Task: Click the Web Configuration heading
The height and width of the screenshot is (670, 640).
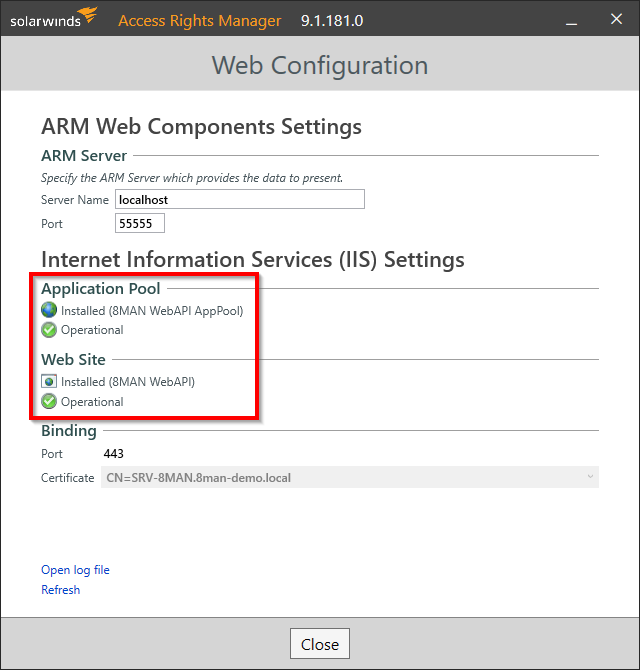Action: [x=320, y=65]
